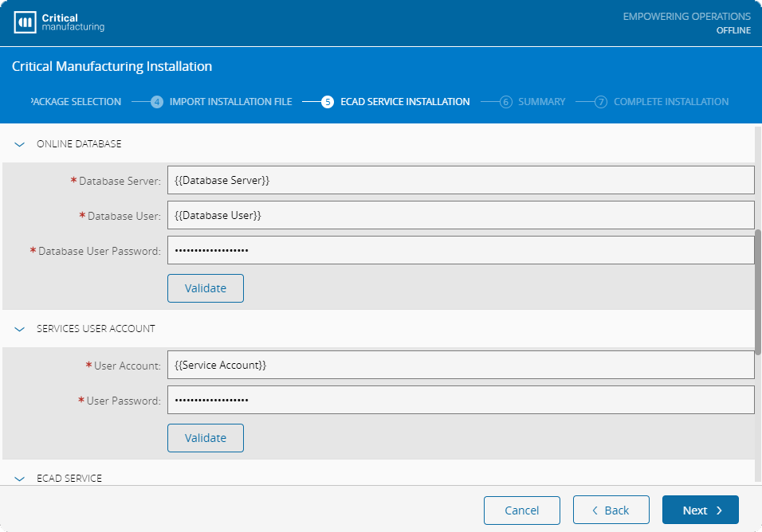762x532 pixels.
Task: Select the Package Selection step
Action: tap(77, 102)
